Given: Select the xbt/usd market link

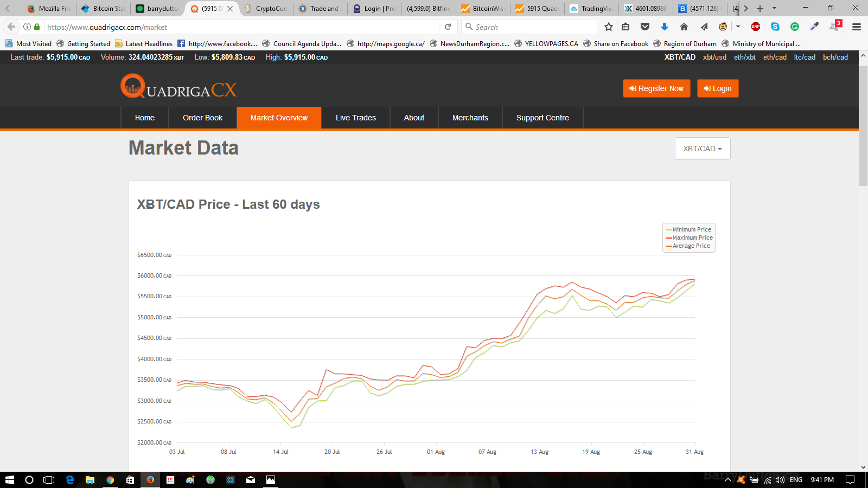Looking at the screenshot, I should (714, 57).
